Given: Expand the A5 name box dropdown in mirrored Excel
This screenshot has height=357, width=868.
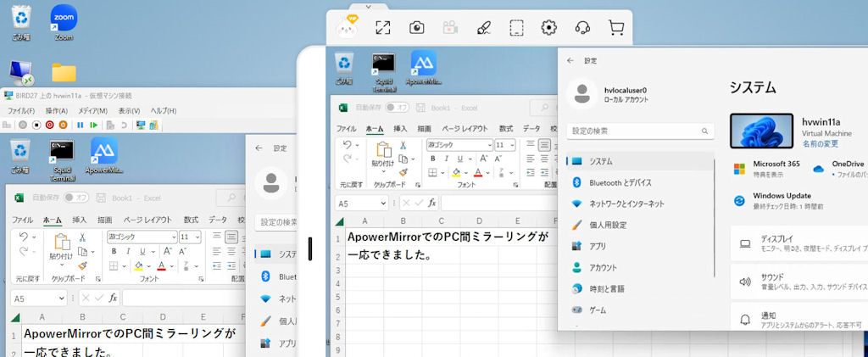Looking at the screenshot, I should [x=384, y=204].
